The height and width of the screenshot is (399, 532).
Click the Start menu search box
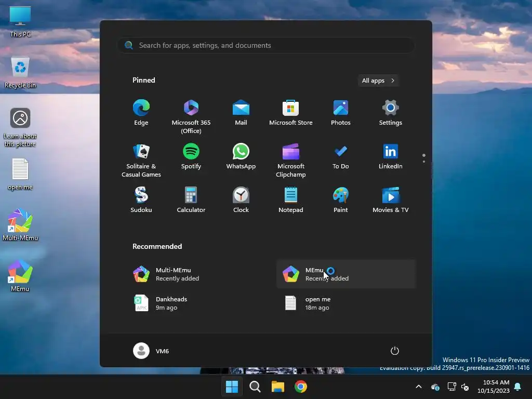point(265,45)
